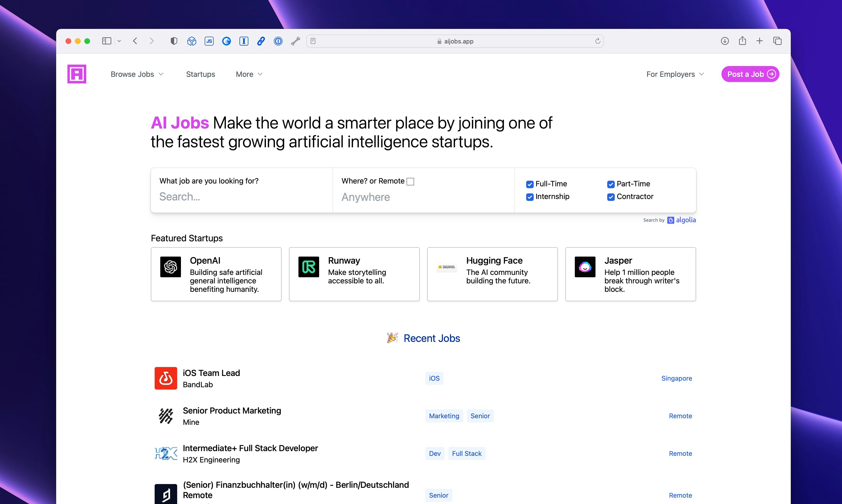
Task: Open Intermediate+ Full Stack Developer job
Action: [250, 448]
